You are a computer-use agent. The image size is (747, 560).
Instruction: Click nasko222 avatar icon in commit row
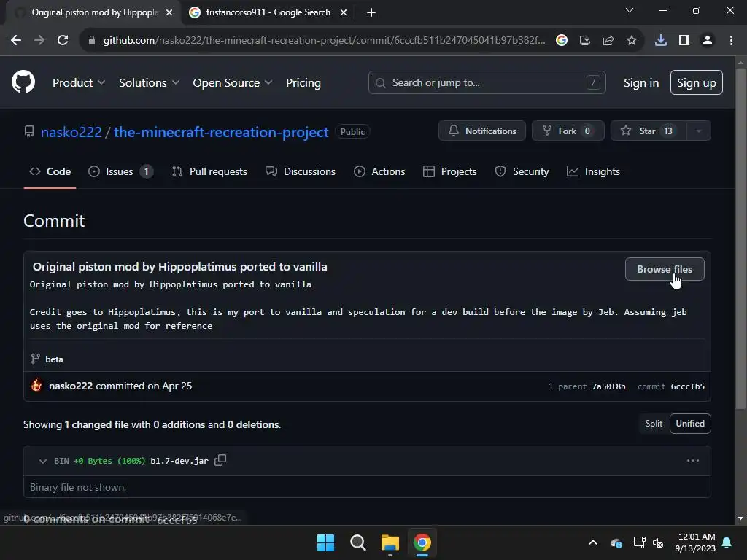point(36,385)
